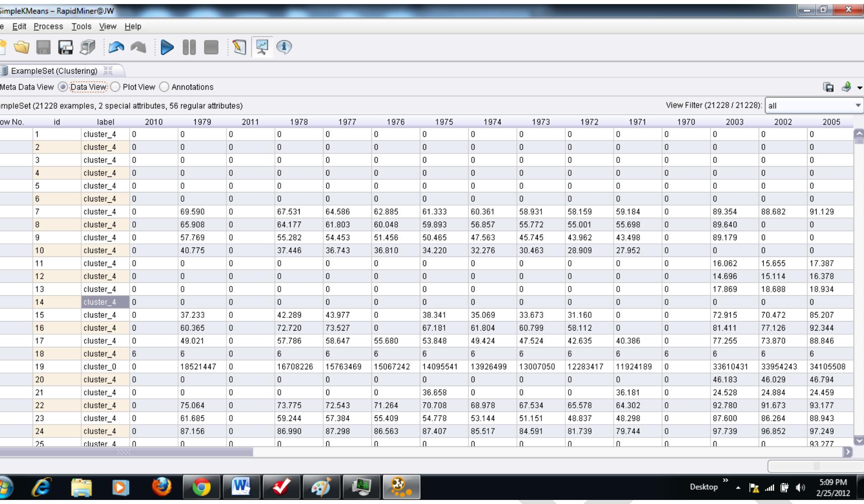Show Annotations view
The height and width of the screenshot is (504, 864).
[164, 87]
